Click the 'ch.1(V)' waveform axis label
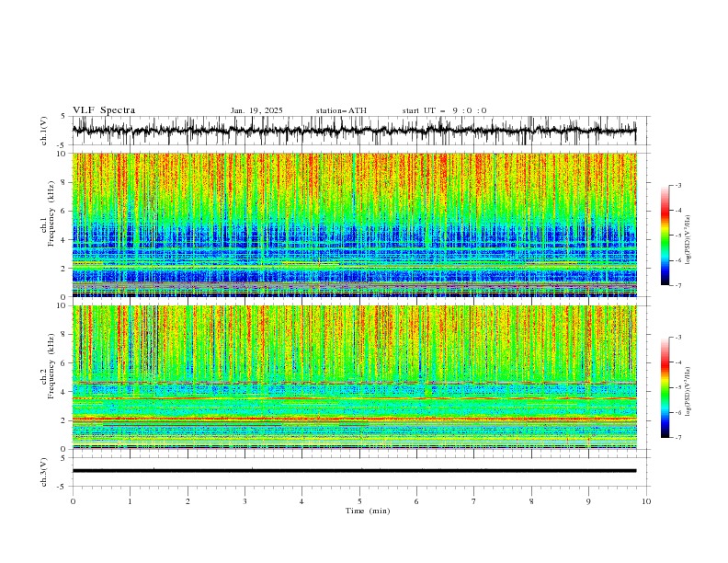Viewport: 728px width, 563px height. 44,131
